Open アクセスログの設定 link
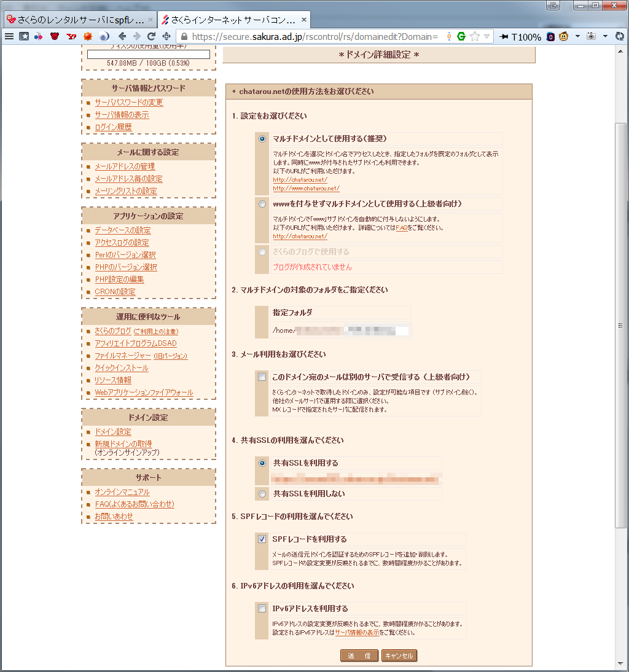Image resolution: width=629 pixels, height=672 pixels. (122, 243)
